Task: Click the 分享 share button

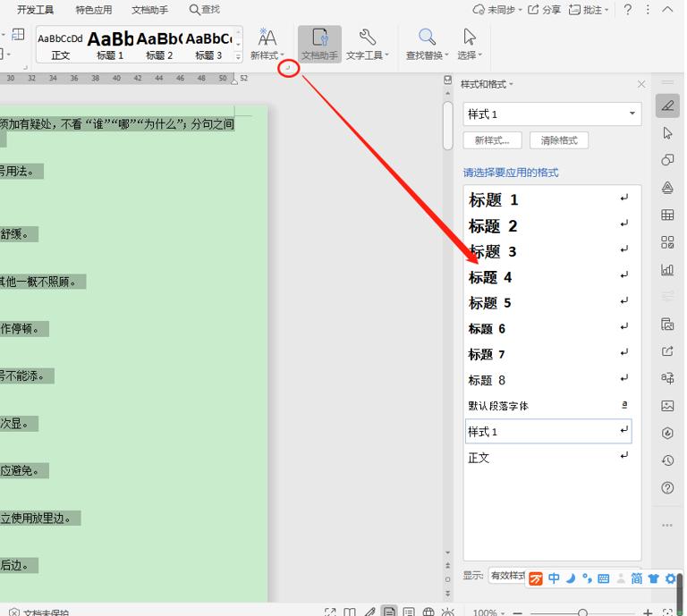Action: click(x=544, y=10)
